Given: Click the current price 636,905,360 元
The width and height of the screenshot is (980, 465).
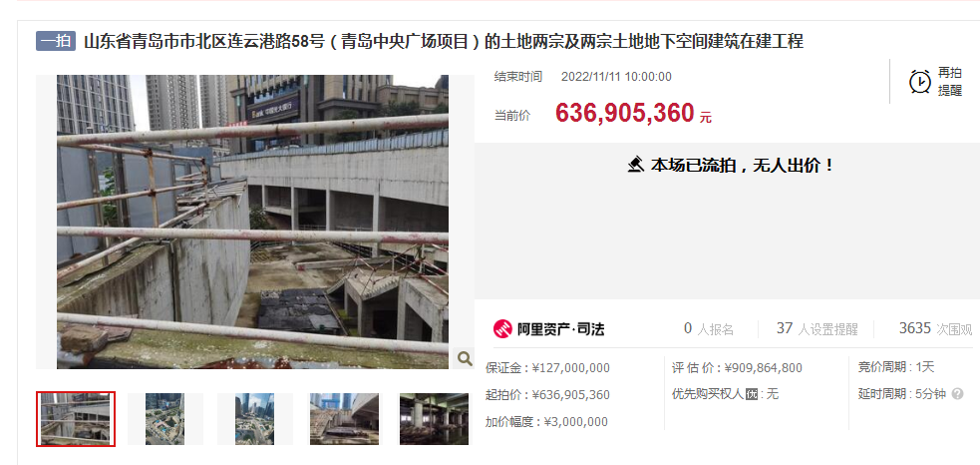Looking at the screenshot, I should [633, 114].
